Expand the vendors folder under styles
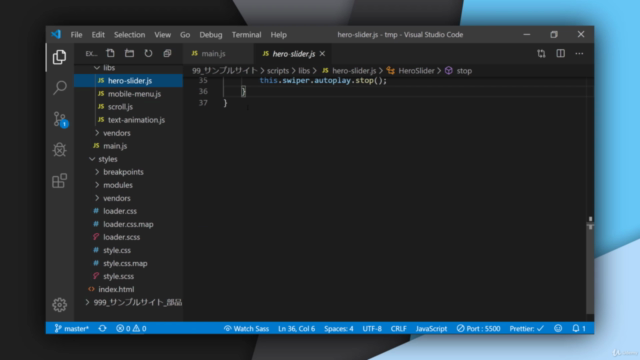This screenshot has height=360, width=640. 117,198
